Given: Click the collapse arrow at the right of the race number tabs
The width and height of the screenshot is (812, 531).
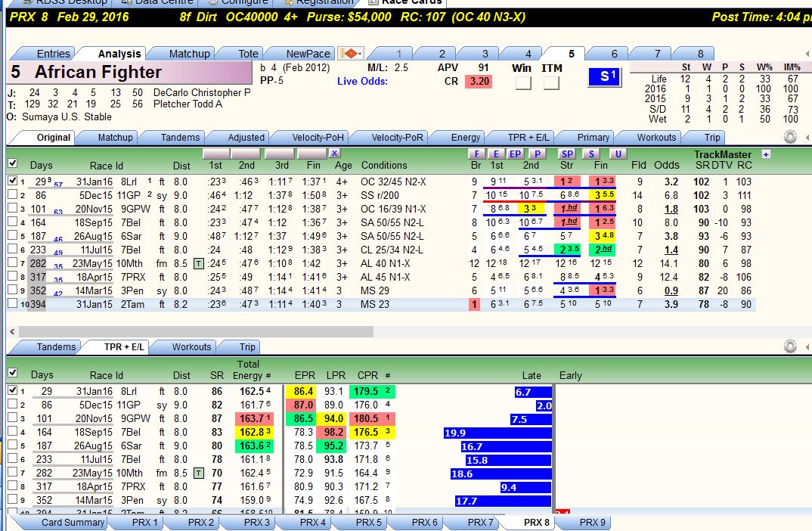Looking at the screenshot, I should click(x=807, y=54).
